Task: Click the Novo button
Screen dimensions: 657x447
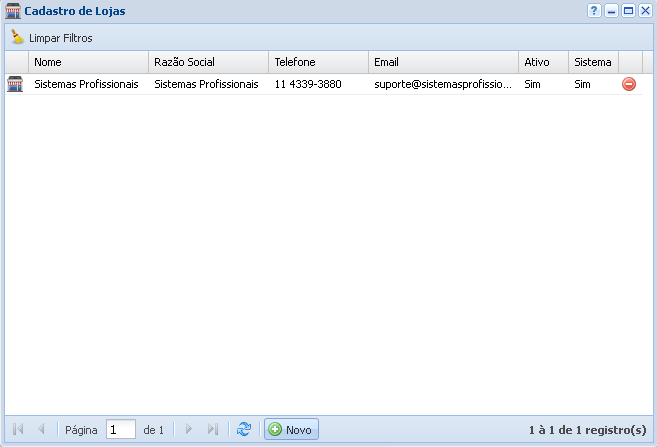Action: (290, 430)
